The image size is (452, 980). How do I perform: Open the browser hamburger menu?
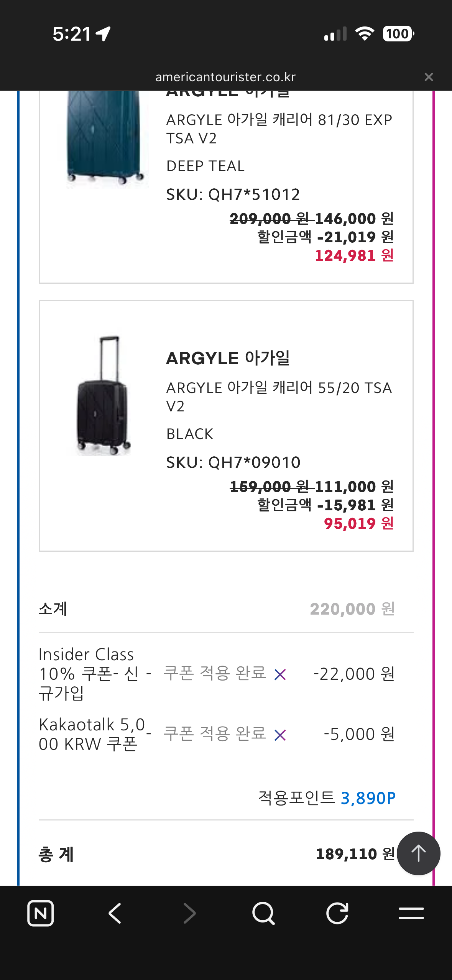(411, 913)
